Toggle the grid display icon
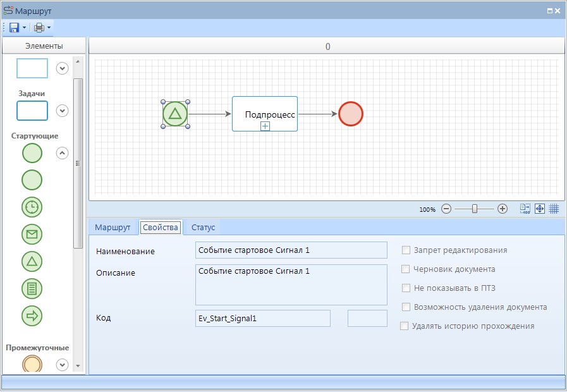 554,209
